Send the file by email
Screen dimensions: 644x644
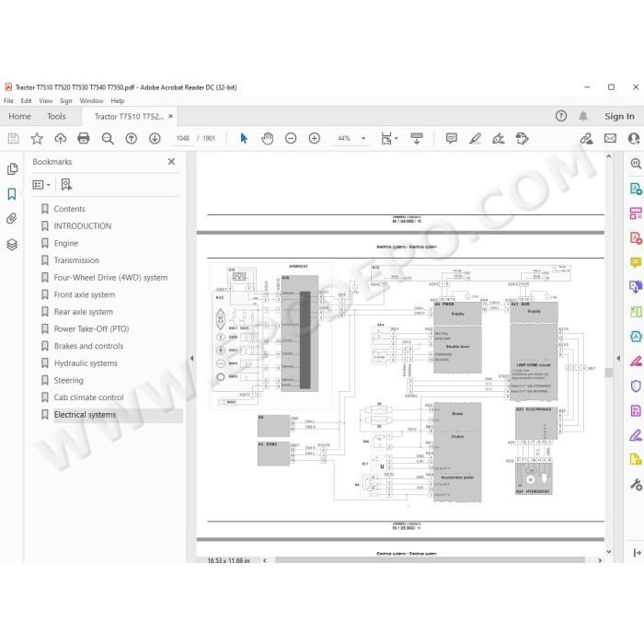(610, 138)
